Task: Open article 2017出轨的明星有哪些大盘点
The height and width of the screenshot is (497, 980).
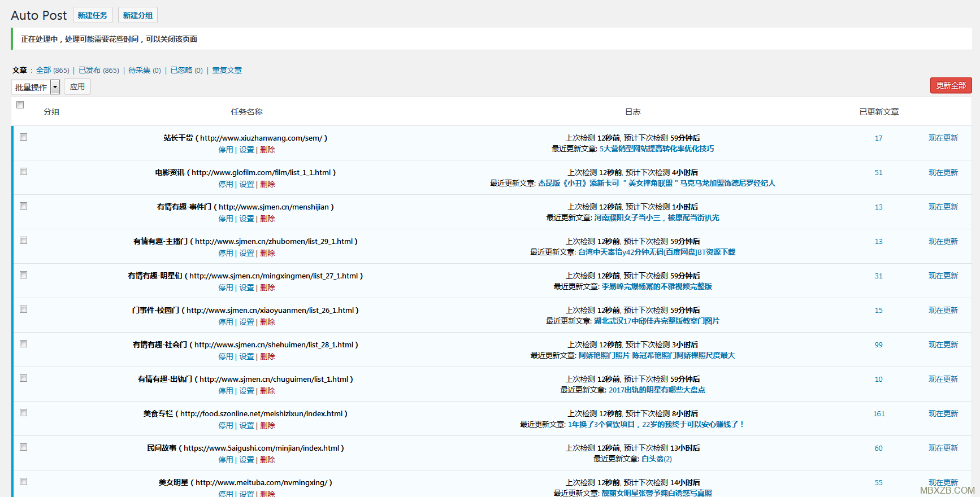Action: click(x=657, y=390)
